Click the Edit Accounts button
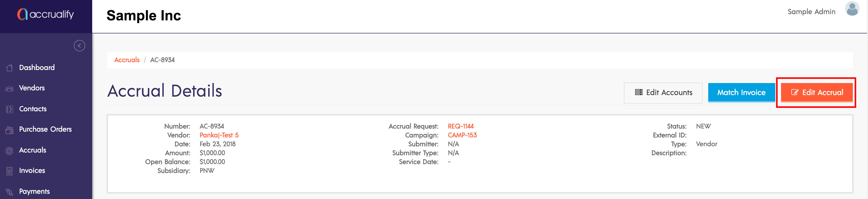This screenshot has height=199, width=868. (663, 93)
